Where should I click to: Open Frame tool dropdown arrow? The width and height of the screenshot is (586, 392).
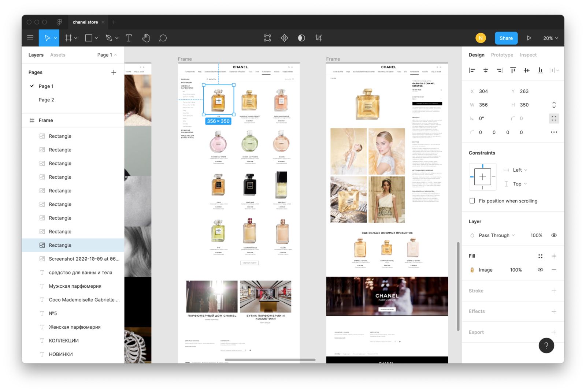click(76, 38)
